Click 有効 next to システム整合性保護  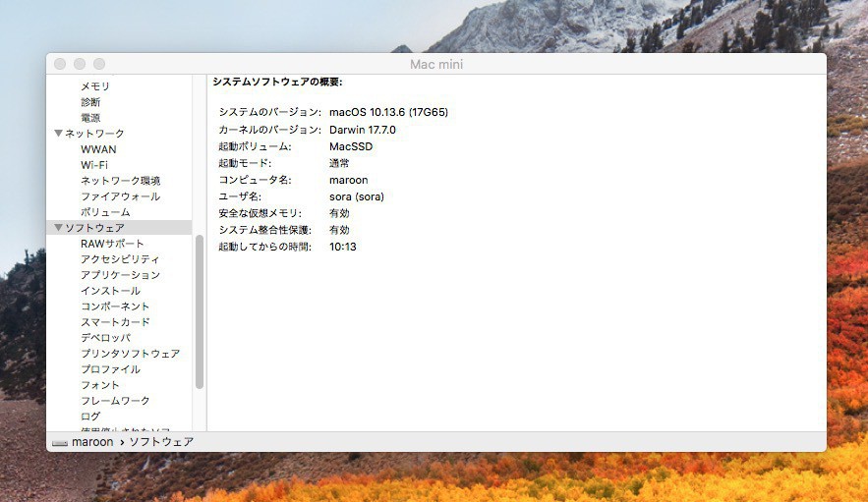coord(339,230)
